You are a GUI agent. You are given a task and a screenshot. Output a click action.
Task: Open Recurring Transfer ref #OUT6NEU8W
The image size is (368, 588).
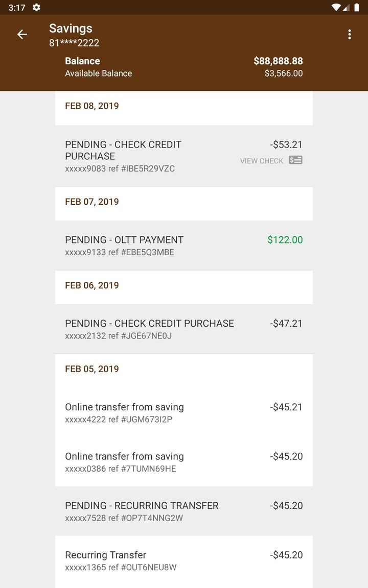(x=153, y=560)
